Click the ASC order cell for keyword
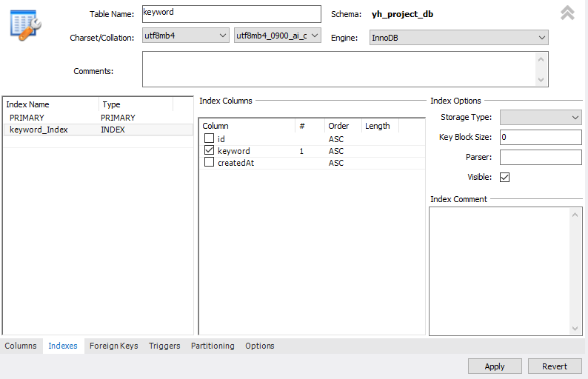The height and width of the screenshot is (379, 588). pyautogui.click(x=336, y=151)
